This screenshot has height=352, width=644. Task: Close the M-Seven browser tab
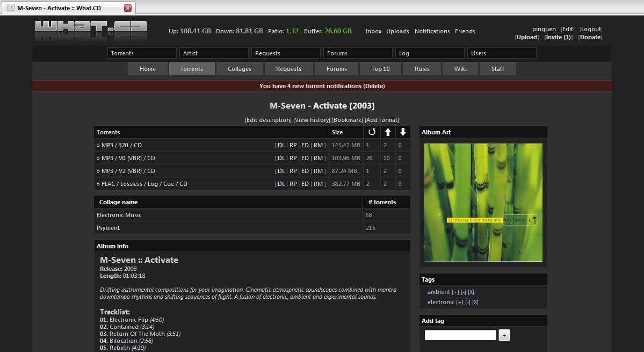tap(128, 8)
